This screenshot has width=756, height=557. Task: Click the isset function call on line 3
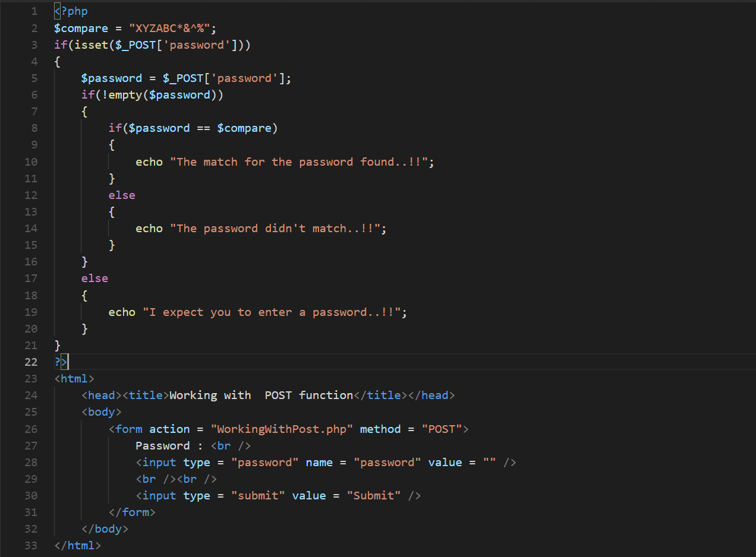tap(93, 45)
